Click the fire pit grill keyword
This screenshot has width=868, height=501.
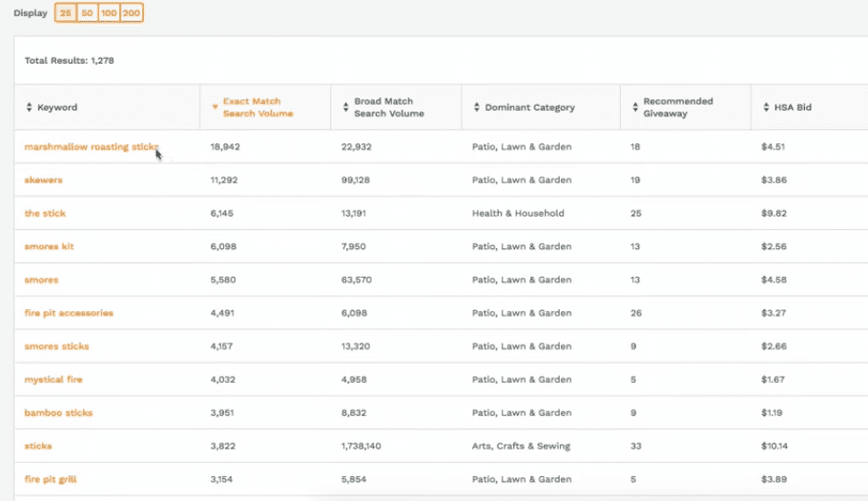coord(51,479)
